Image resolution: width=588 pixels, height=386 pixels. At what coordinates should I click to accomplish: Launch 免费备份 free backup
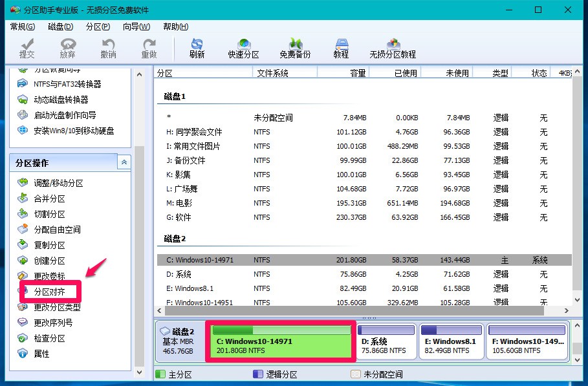coord(295,48)
